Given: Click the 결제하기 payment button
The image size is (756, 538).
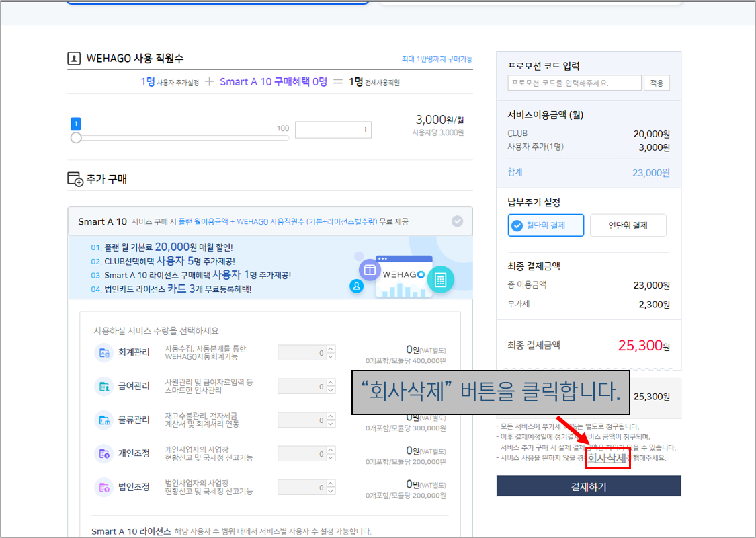Looking at the screenshot, I should (x=589, y=486).
